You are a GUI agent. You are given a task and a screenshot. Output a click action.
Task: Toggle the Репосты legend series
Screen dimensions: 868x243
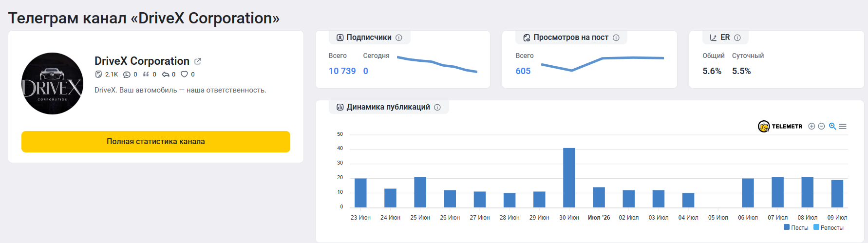(x=829, y=227)
